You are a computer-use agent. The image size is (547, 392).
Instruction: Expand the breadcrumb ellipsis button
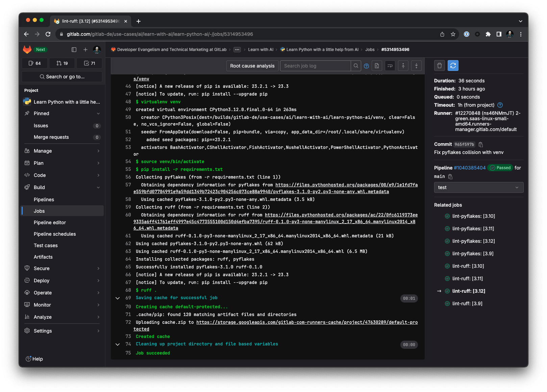coord(237,50)
